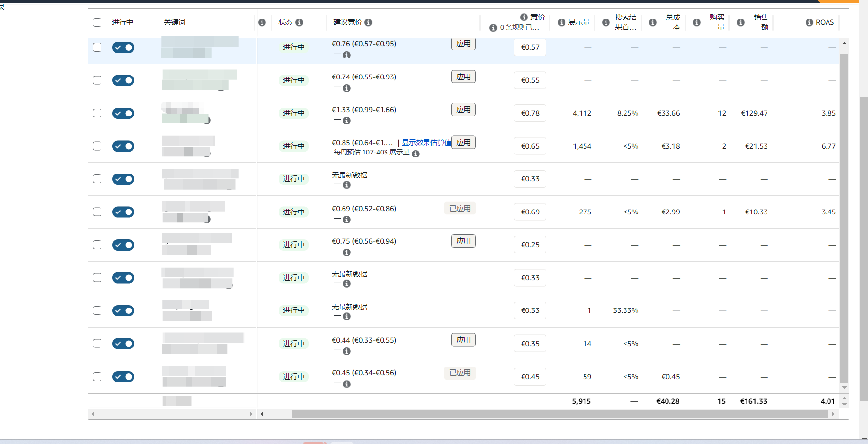Toggle off keyword in row with bid €0.35
Viewport: 868px width, 444px height.
(x=123, y=344)
